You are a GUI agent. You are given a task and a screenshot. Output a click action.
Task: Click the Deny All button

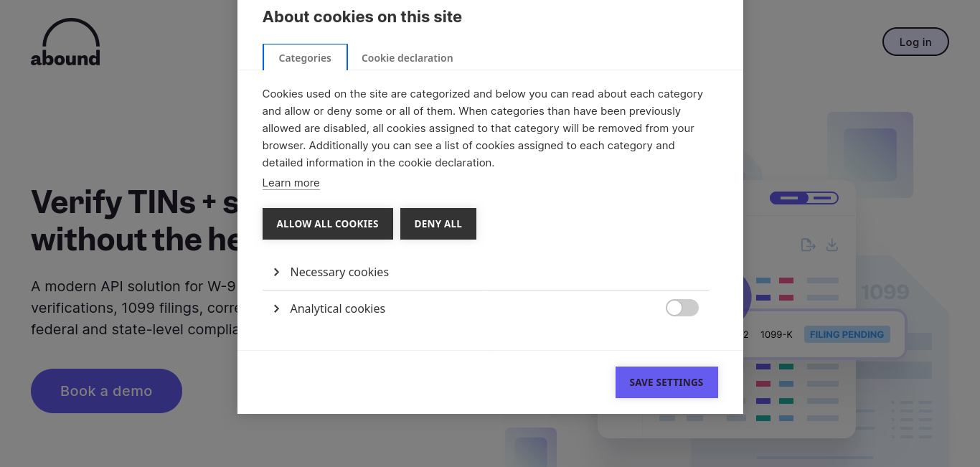pos(438,224)
